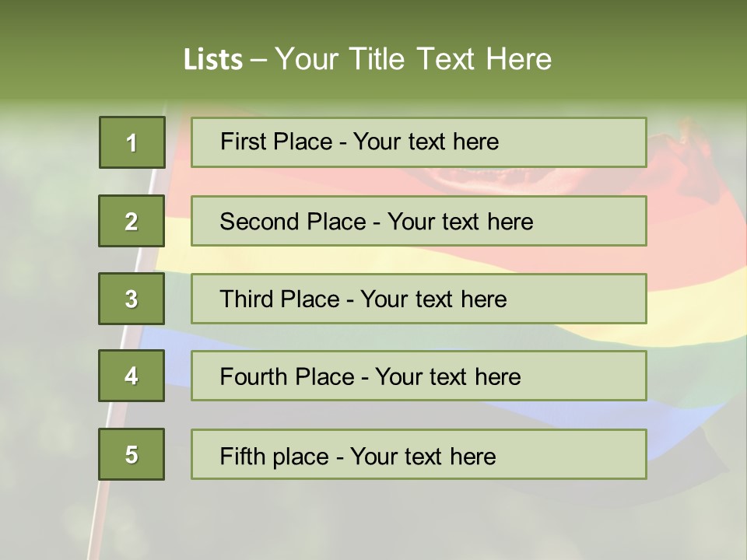Click the number 1 box
This screenshot has width=747, height=560.
tap(132, 142)
